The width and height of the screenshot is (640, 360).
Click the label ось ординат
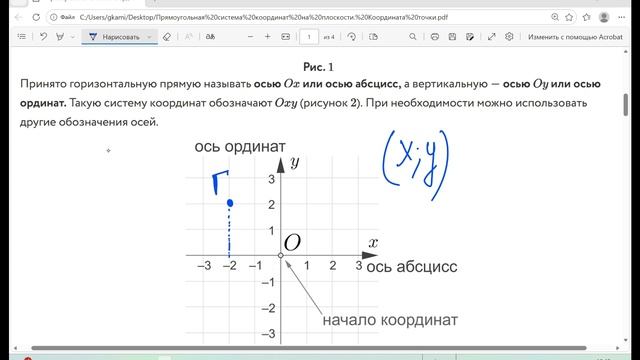click(x=240, y=147)
